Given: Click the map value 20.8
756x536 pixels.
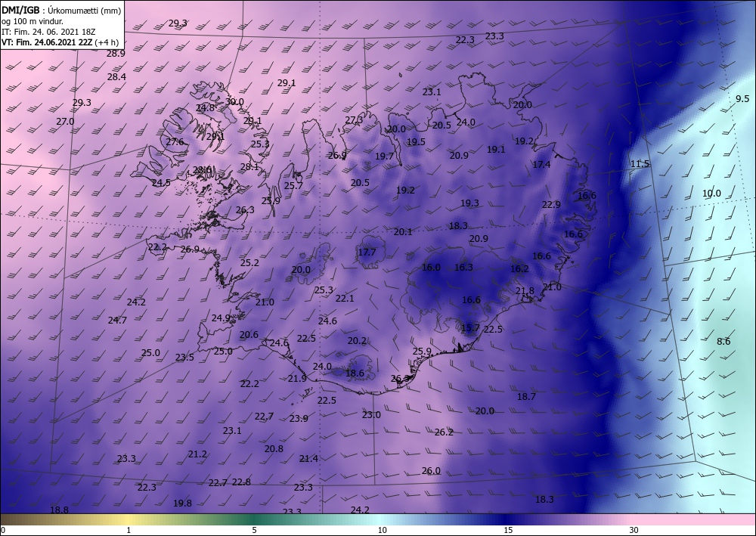Looking at the screenshot, I should (274, 449).
